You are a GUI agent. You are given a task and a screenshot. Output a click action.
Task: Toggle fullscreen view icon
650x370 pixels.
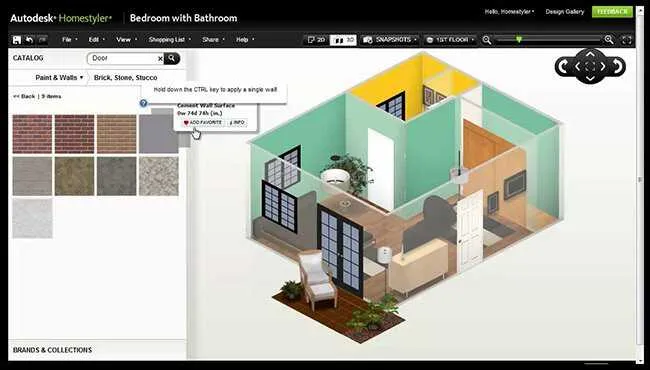pos(626,40)
